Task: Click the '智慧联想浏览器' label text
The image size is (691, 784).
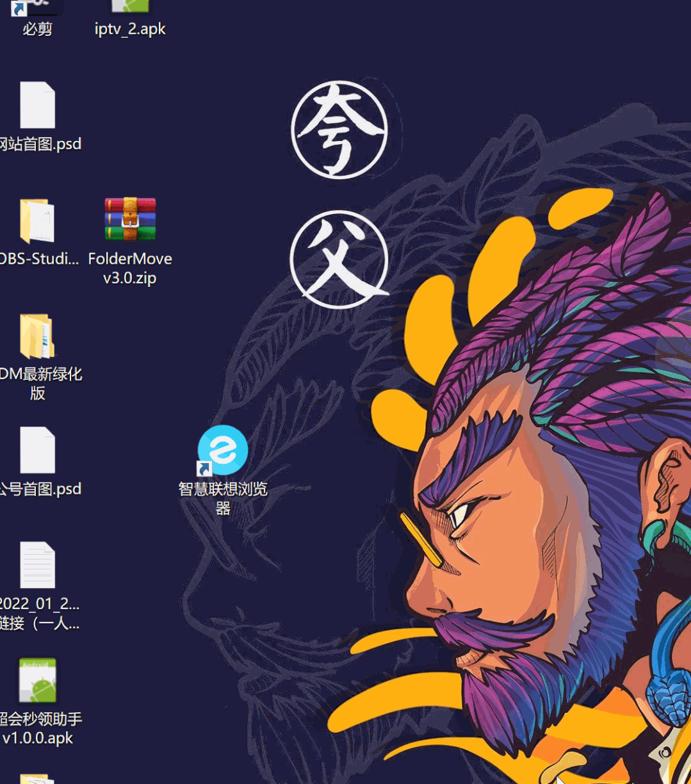Action: tap(223, 498)
